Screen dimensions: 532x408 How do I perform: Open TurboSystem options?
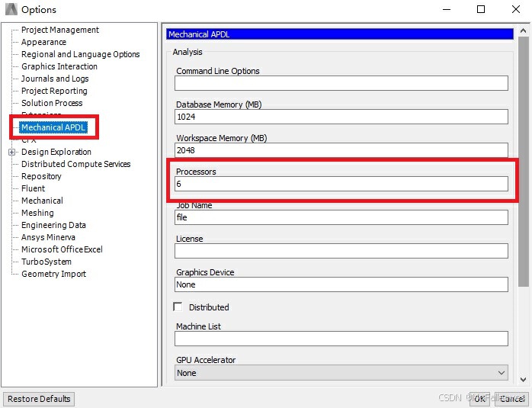pos(46,262)
